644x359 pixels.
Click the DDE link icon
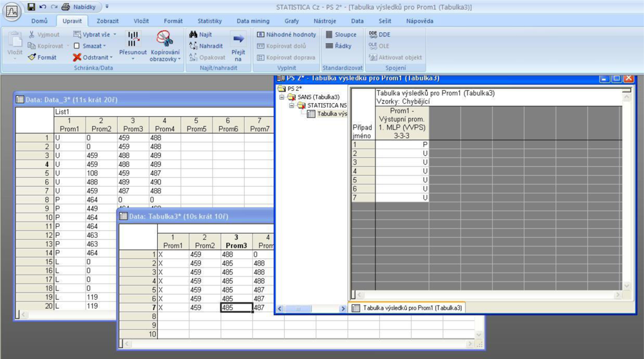(x=374, y=35)
